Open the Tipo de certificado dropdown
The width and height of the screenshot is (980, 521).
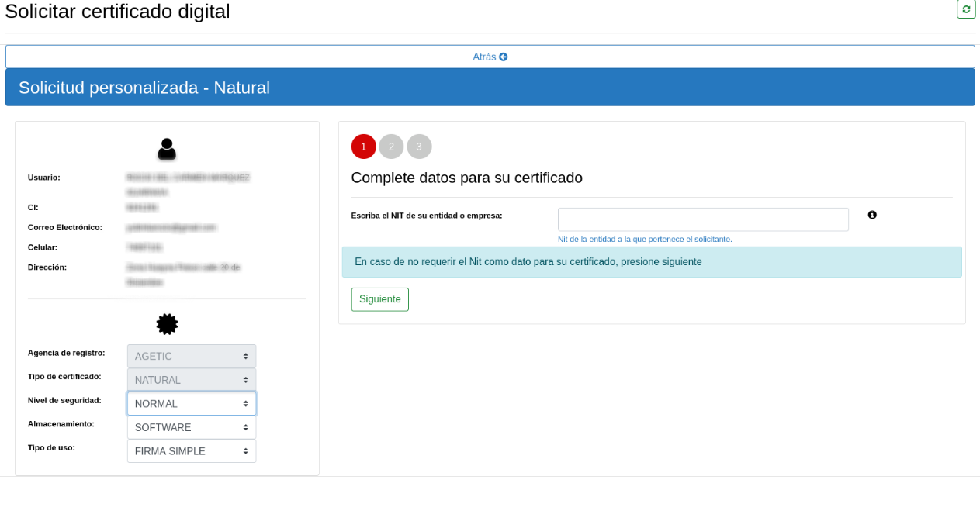click(192, 380)
